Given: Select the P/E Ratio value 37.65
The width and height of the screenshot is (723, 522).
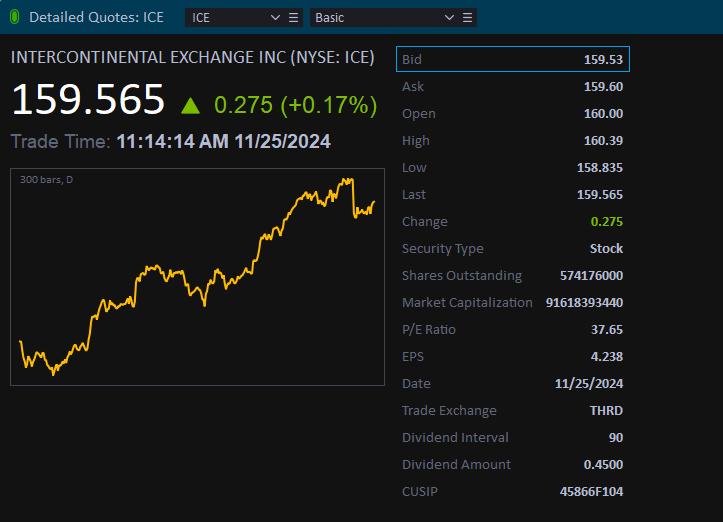Looking at the screenshot, I should pos(607,329).
